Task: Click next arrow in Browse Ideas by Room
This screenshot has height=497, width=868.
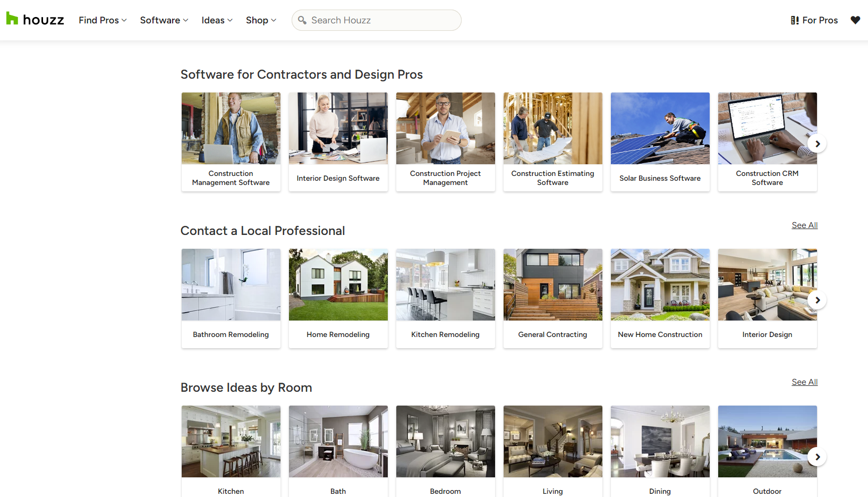Action: point(817,457)
